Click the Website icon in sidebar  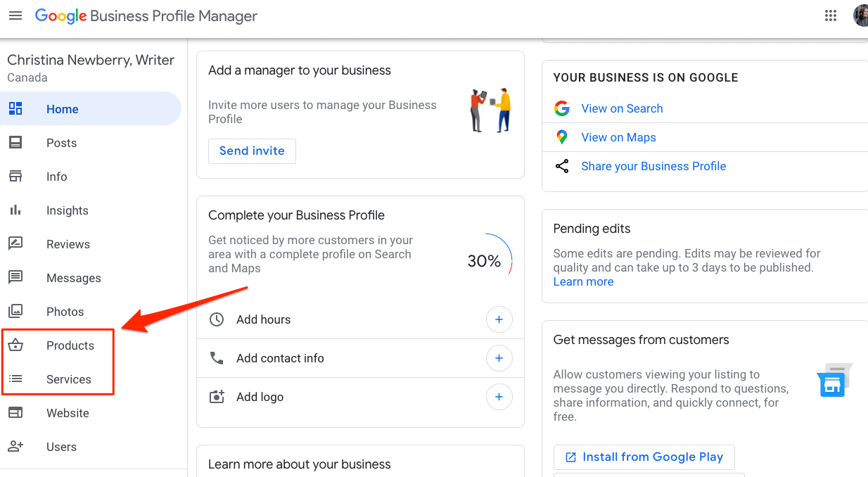click(15, 412)
